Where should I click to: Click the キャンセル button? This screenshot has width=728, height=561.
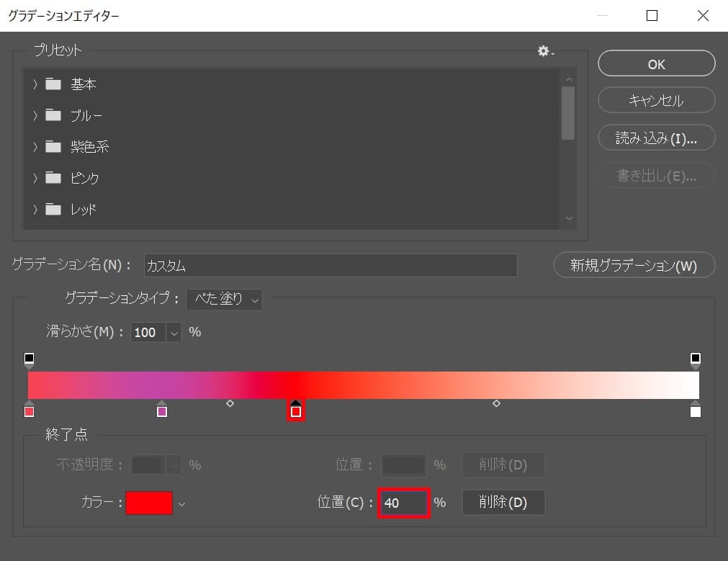pyautogui.click(x=657, y=100)
